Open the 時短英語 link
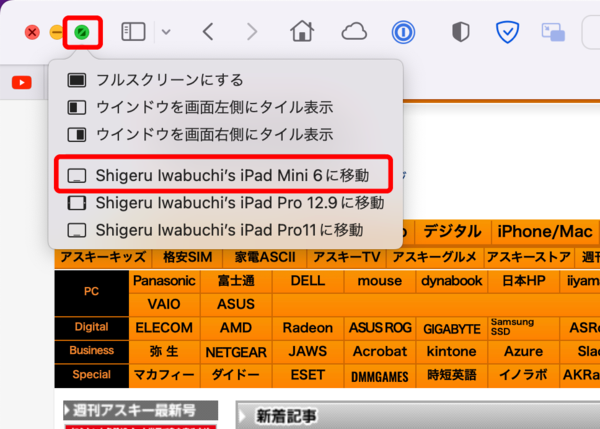This screenshot has width=600, height=429. point(452,376)
